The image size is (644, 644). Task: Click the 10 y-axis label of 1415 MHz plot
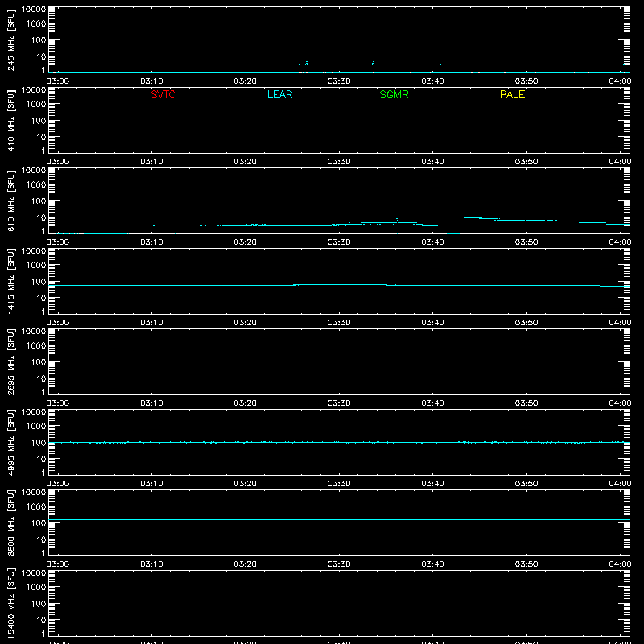click(x=41, y=298)
